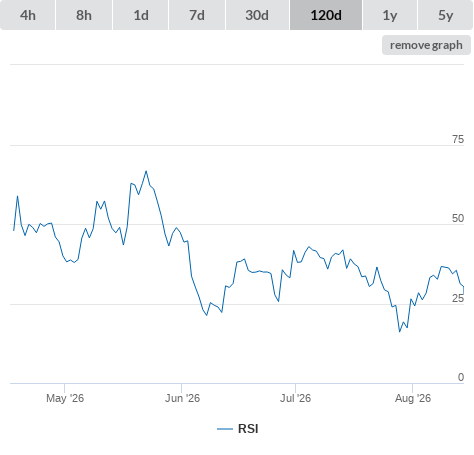474x455 pixels.
Task: Click the 50 level axis label
Action: click(458, 218)
